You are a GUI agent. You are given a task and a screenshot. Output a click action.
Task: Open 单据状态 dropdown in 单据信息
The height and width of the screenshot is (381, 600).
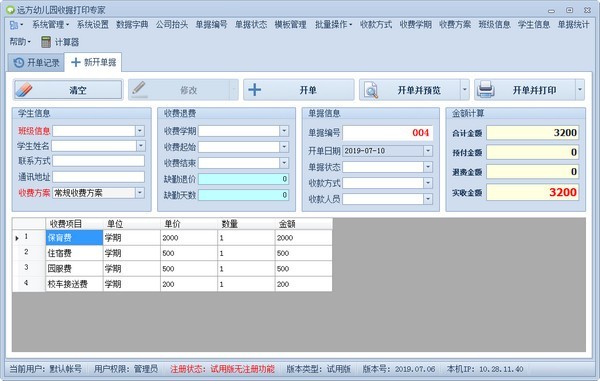click(428, 167)
